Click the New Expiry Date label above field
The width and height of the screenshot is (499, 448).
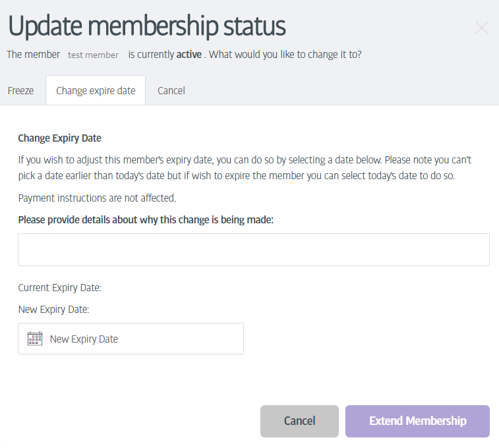(x=53, y=309)
